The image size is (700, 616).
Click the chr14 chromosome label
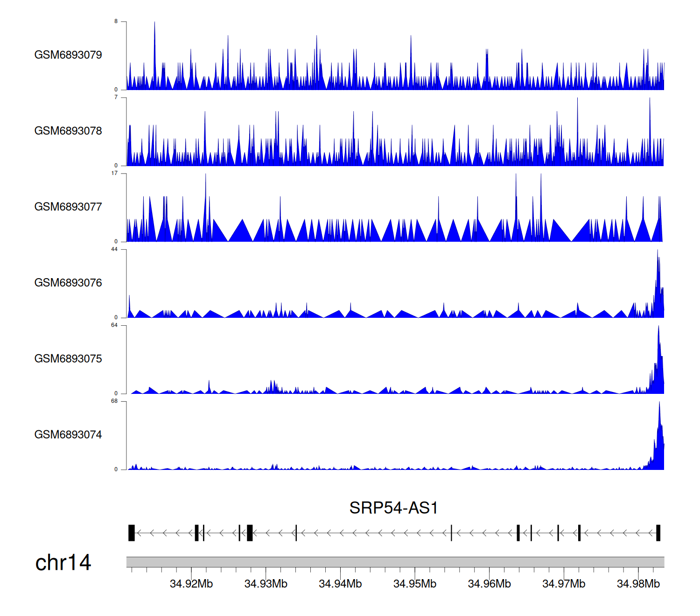(x=63, y=563)
